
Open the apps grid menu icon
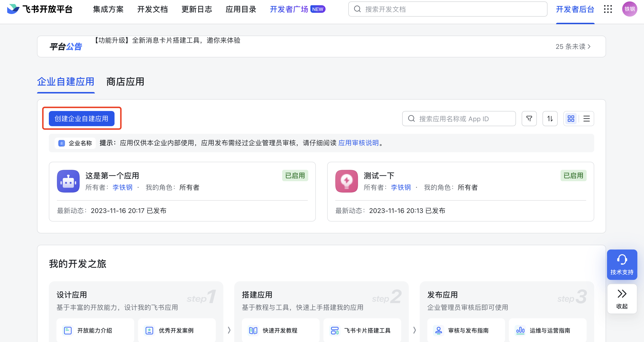coord(608,9)
